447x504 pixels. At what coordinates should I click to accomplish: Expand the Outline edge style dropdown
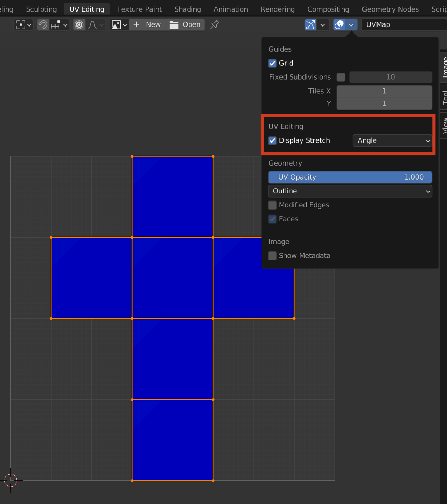coord(350,191)
